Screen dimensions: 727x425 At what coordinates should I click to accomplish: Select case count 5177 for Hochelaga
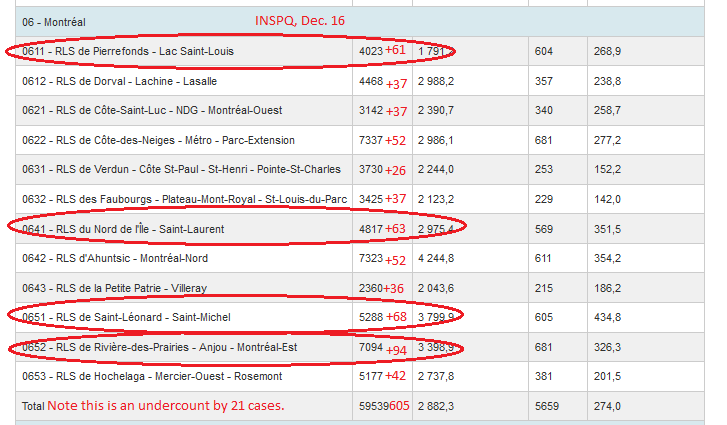pos(371,376)
